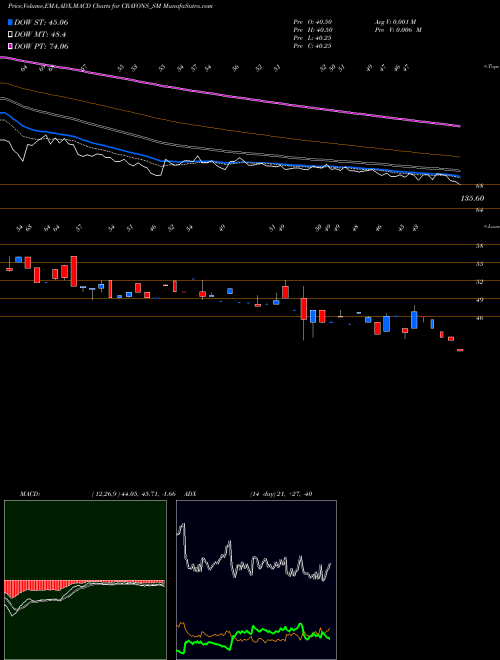
Task: Click the 38 price axis label
Action: [x=479, y=246]
